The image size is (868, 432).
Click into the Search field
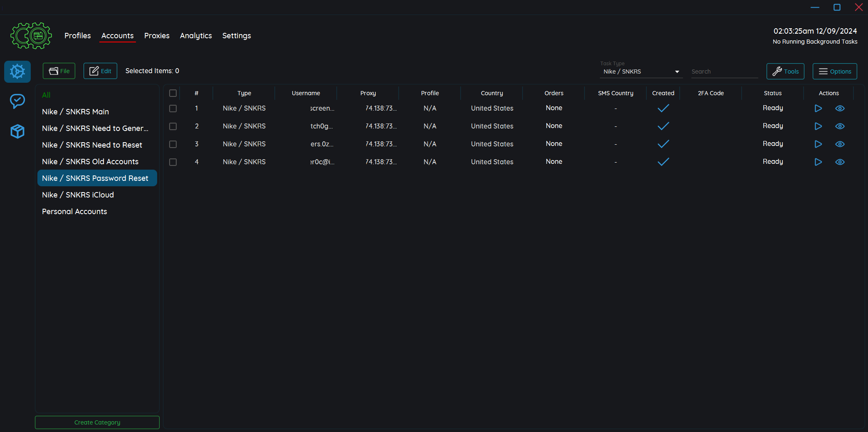[x=724, y=72]
